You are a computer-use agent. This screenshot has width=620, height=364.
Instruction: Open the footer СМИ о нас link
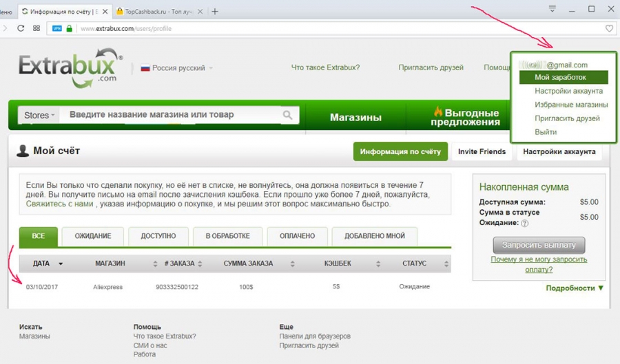150,345
